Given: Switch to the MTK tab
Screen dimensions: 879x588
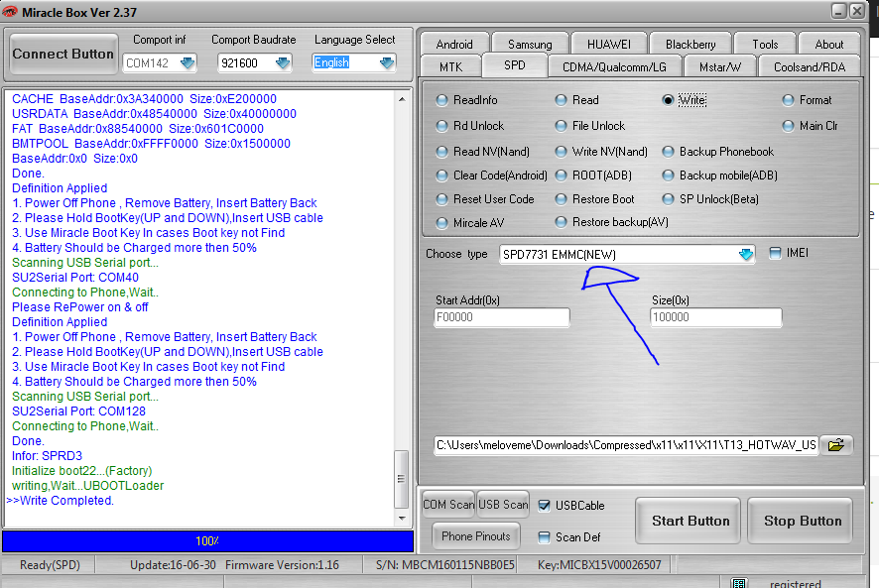Looking at the screenshot, I should coord(450,66).
